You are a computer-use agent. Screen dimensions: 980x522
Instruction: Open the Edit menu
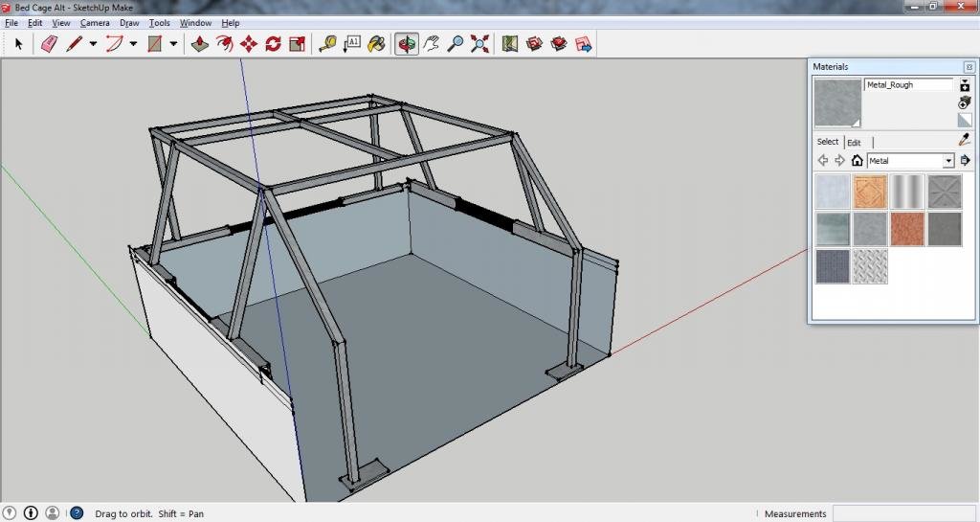(35, 22)
